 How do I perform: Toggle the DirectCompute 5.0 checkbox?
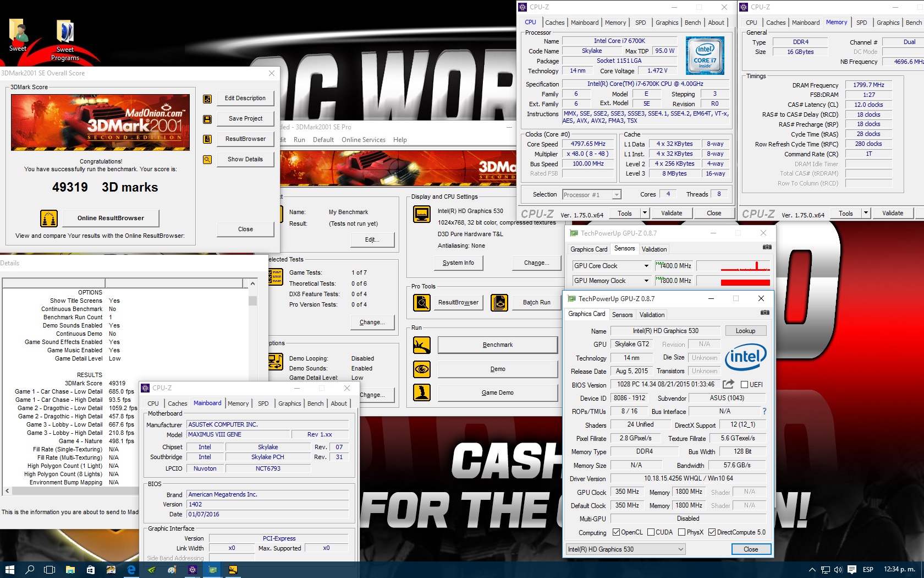[712, 532]
